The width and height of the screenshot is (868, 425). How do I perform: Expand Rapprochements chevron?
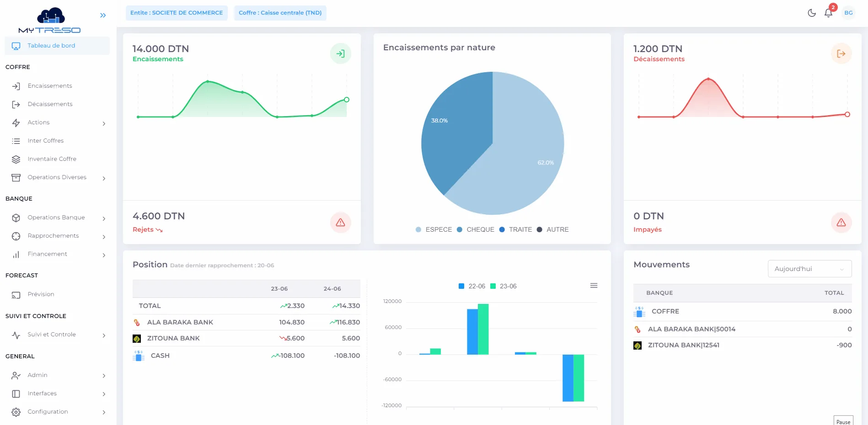click(x=104, y=237)
